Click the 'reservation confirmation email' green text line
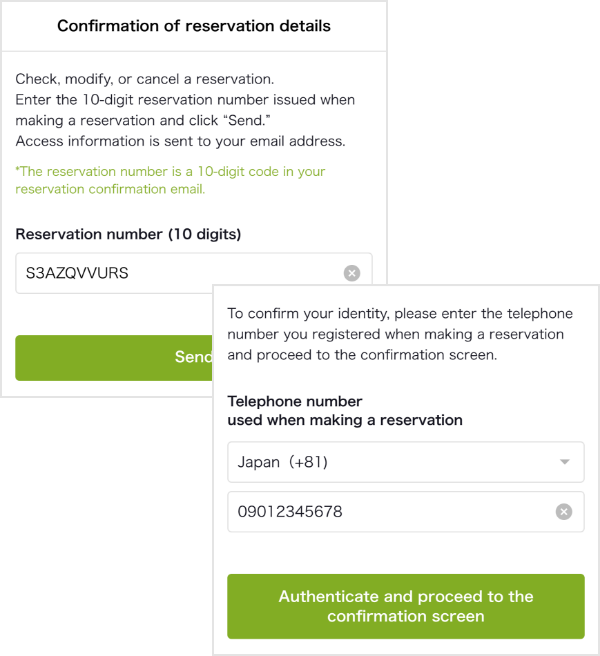The image size is (600, 656). coord(110,189)
